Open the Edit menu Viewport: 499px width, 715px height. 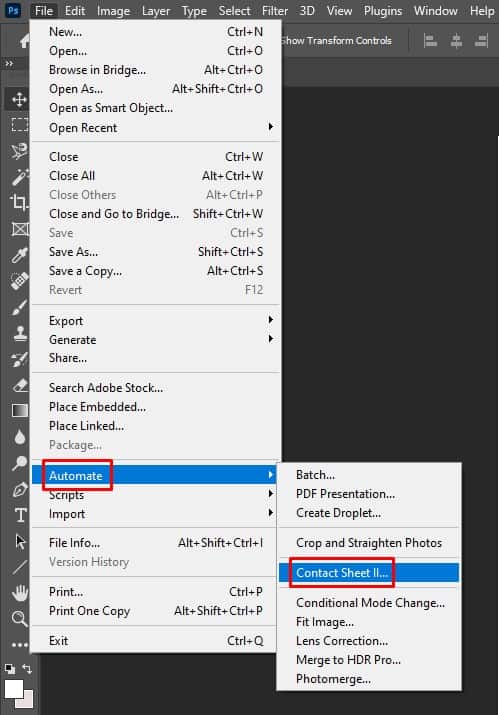click(x=75, y=10)
